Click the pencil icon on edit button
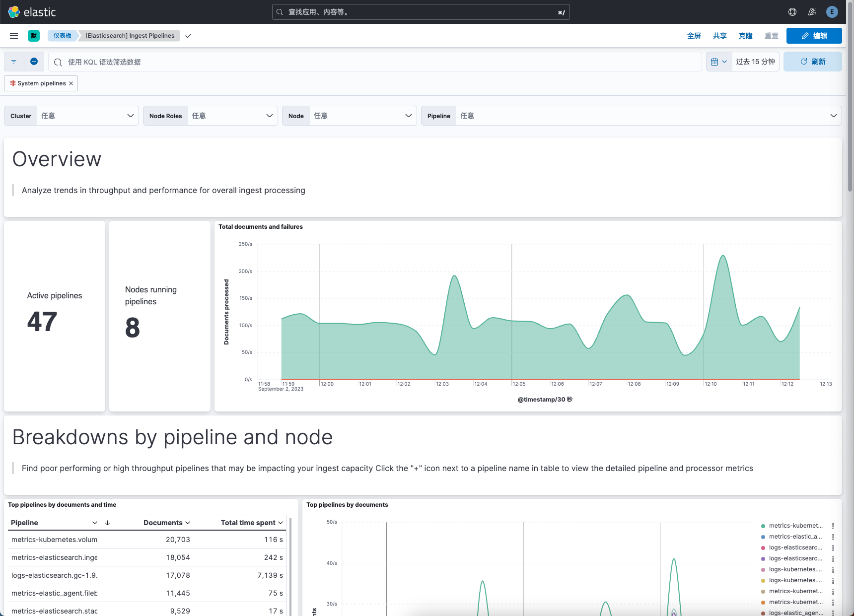Viewport: 854px width, 616px height. (805, 36)
